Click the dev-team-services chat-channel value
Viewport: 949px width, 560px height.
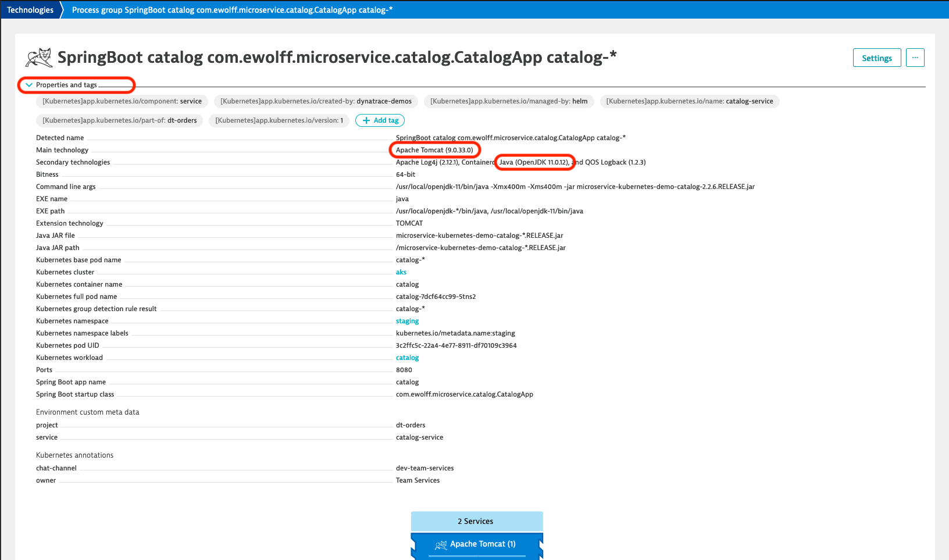[x=425, y=468]
